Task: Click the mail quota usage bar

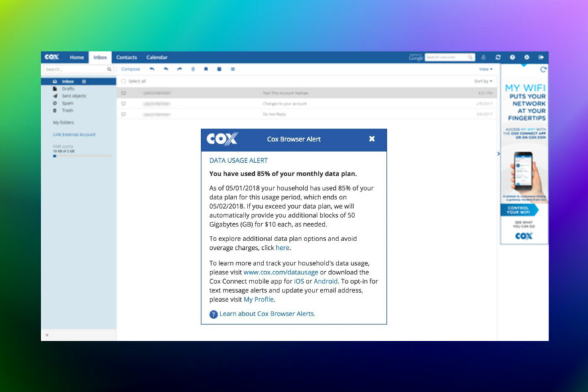Action: point(82,156)
